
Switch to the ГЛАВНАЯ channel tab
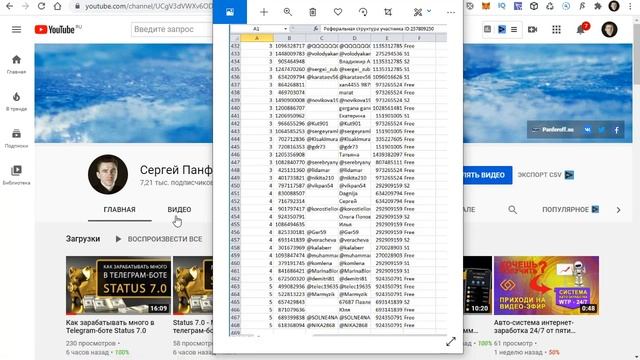coord(120,209)
